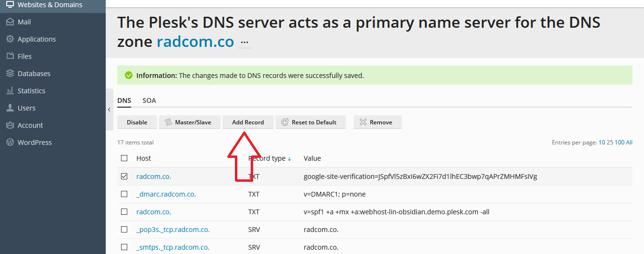Click the 17 items total text
Screen dimensions: 644x254
135,143
